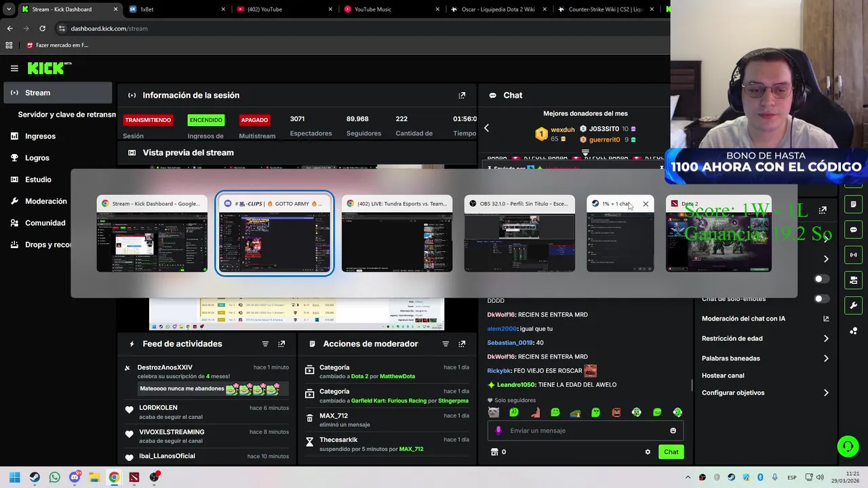Switch to the OBS 32.1.0 window thumbnail
Screen dimensions: 868x488
tap(519, 234)
